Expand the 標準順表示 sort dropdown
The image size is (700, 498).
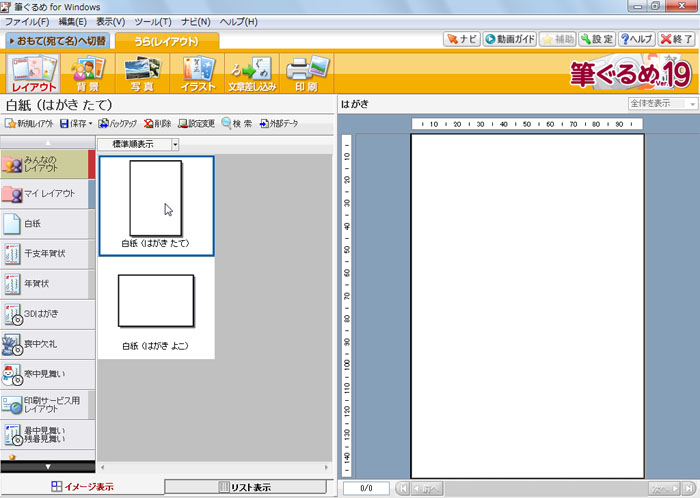[x=175, y=145]
